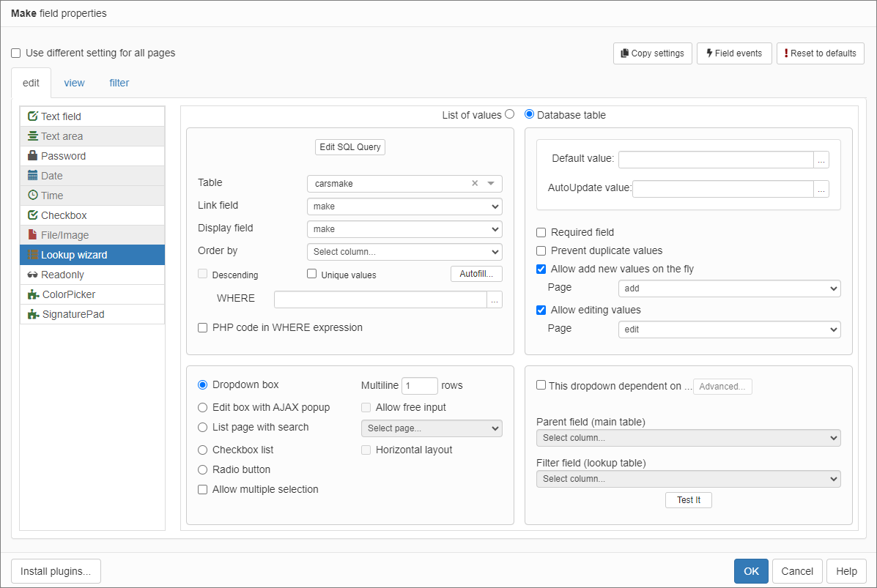Image resolution: width=877 pixels, height=588 pixels.
Task: Select the Radio button display option
Action: click(202, 469)
